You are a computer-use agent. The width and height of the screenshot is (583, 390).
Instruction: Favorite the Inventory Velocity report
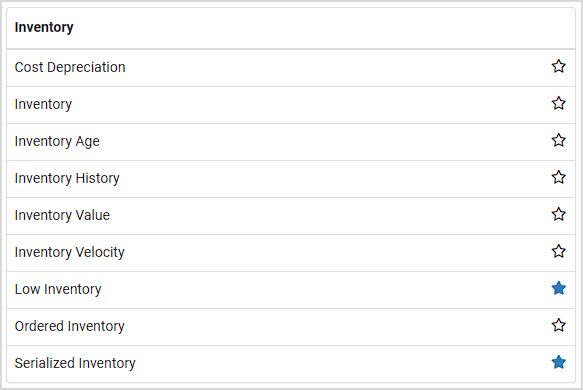(558, 251)
